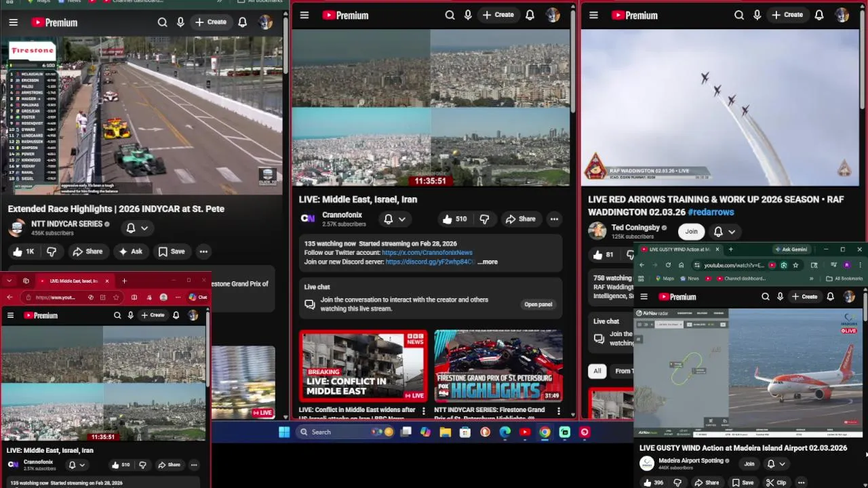Click Create button in INDYCAR window
Image resolution: width=868 pixels, height=488 pixels.
pos(211,22)
